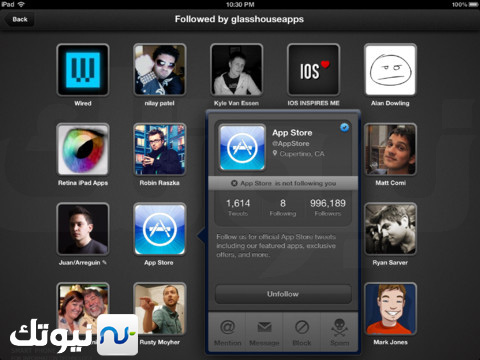Screen dimensions: 480x360
Task: Click the Wi-Fi status icon
Action: click(x=21, y=4)
